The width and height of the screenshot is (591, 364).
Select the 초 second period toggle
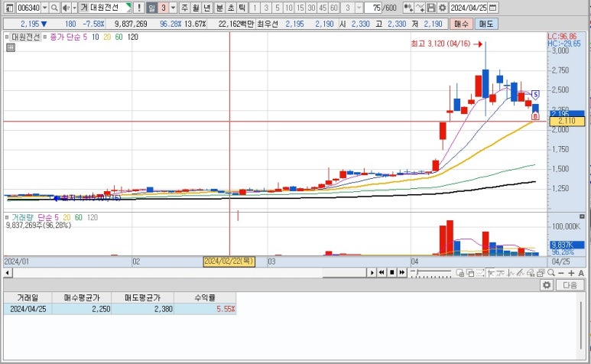click(231, 8)
